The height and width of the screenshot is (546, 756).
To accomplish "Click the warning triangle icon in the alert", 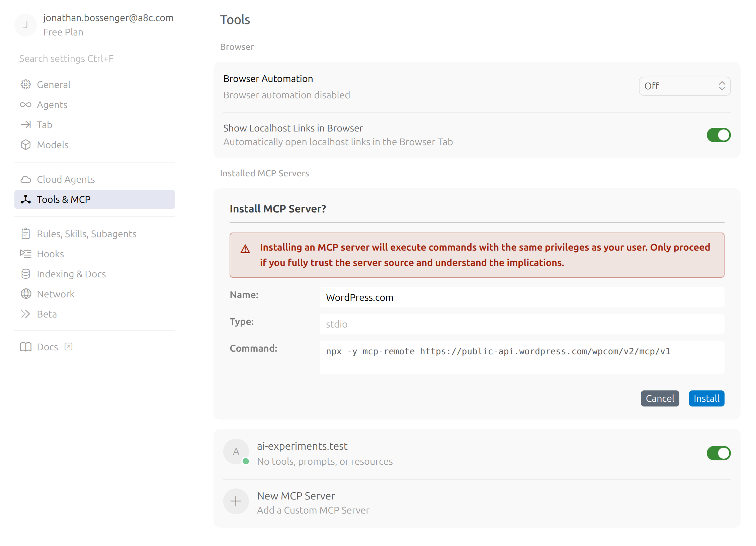I will pos(245,249).
